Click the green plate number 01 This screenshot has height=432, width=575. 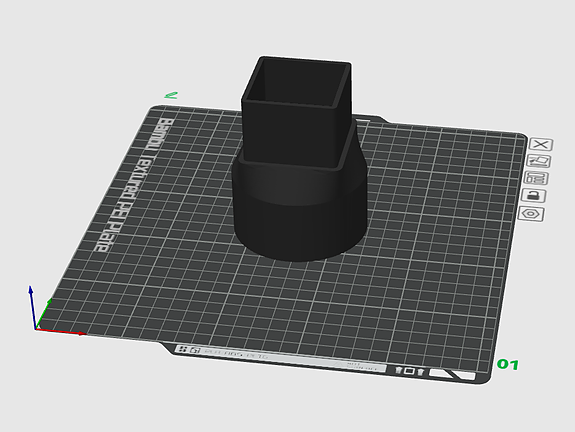[508, 365]
